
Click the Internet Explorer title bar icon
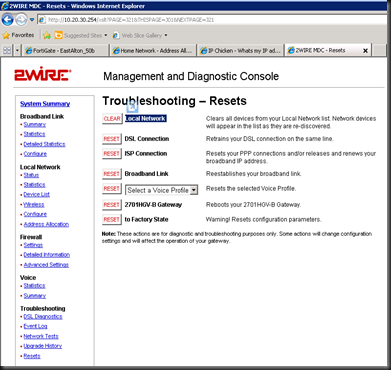(5, 6)
